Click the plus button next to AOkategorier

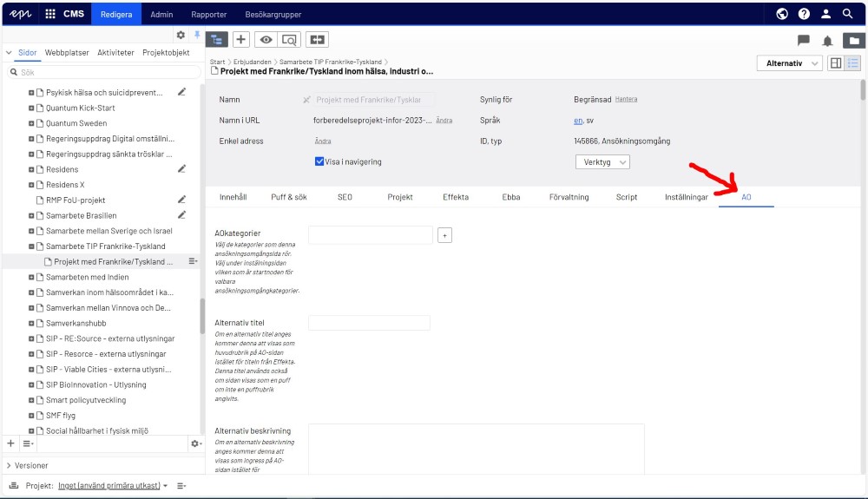(445, 235)
